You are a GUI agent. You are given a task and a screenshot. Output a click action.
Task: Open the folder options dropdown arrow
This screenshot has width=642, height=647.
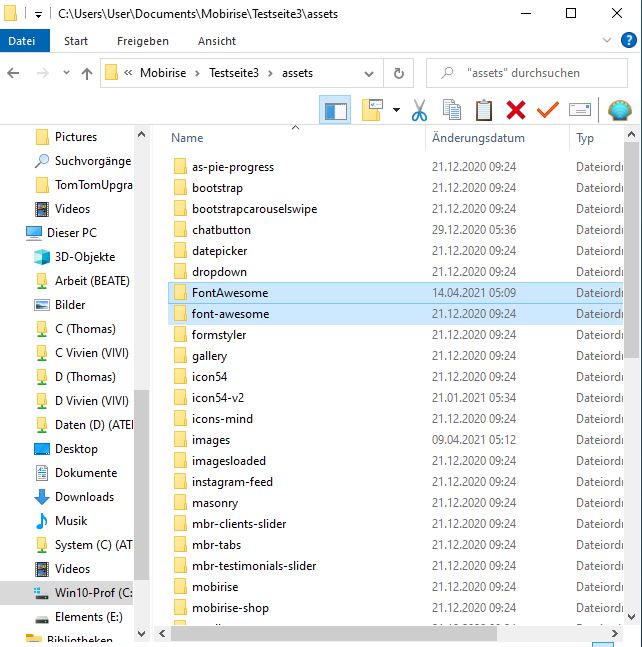click(396, 110)
